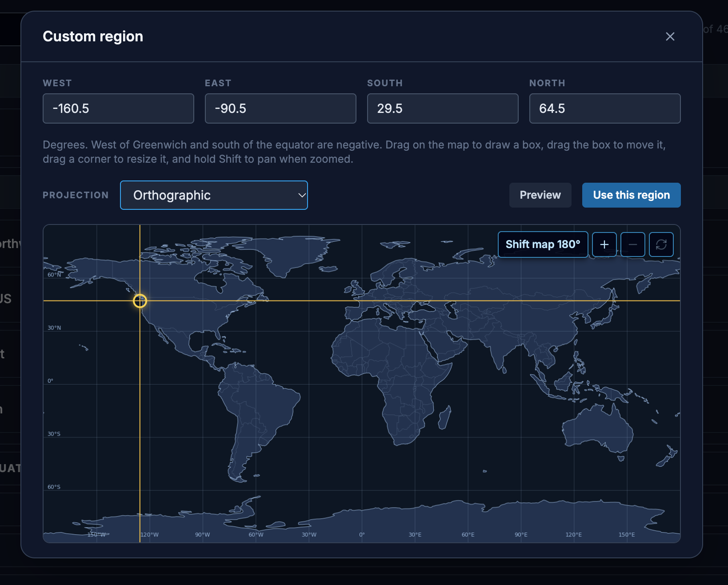The image size is (728, 585).
Task: Click the 90°E longitude label
Action: [521, 534]
